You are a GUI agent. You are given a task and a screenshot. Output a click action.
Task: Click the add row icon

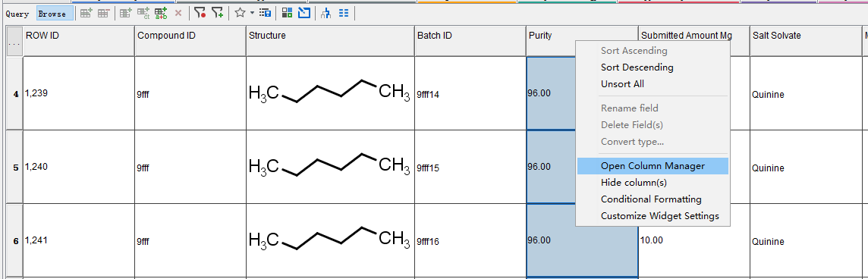pos(86,13)
